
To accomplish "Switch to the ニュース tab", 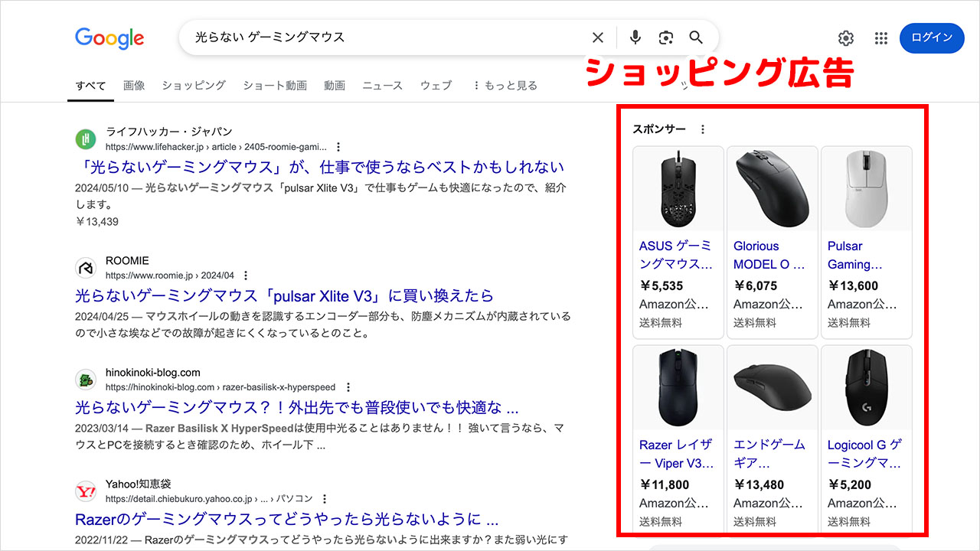I will click(383, 86).
